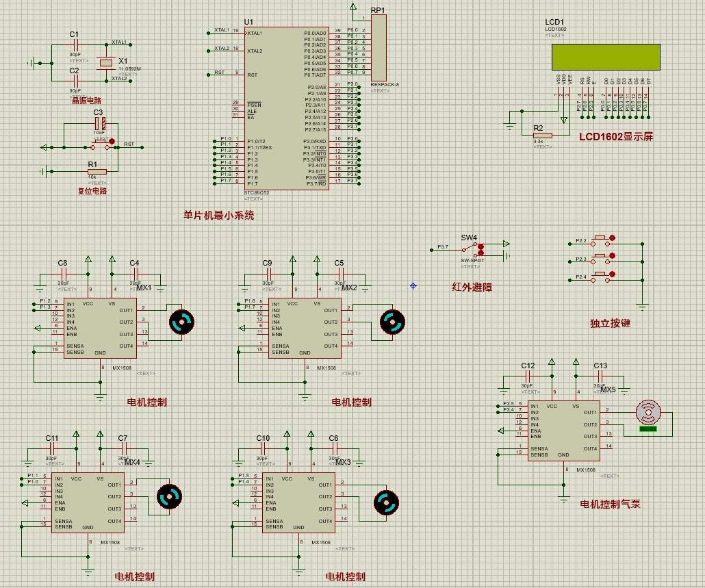Activate the P2.3 independent push button
Viewport: 705px width, 588px height.
(601, 259)
